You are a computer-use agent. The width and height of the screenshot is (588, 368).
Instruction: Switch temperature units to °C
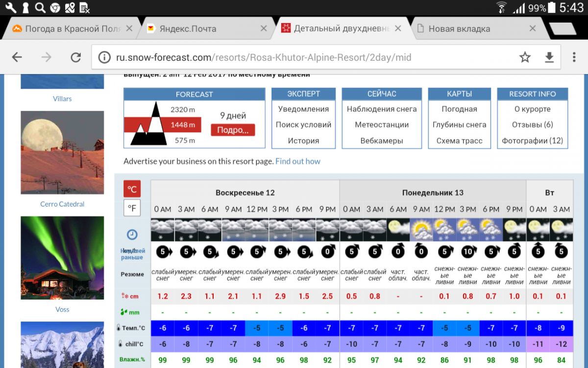[x=132, y=189]
